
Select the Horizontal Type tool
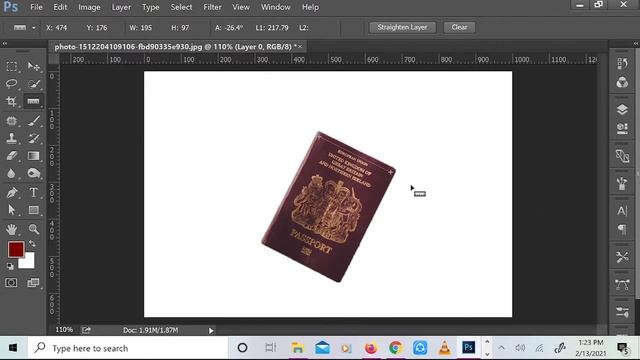coord(33,192)
